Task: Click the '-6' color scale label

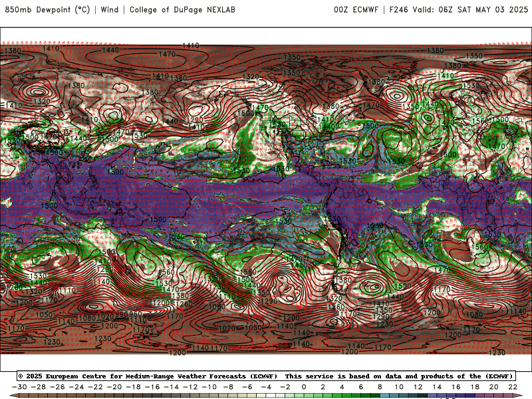Action: [x=247, y=387]
